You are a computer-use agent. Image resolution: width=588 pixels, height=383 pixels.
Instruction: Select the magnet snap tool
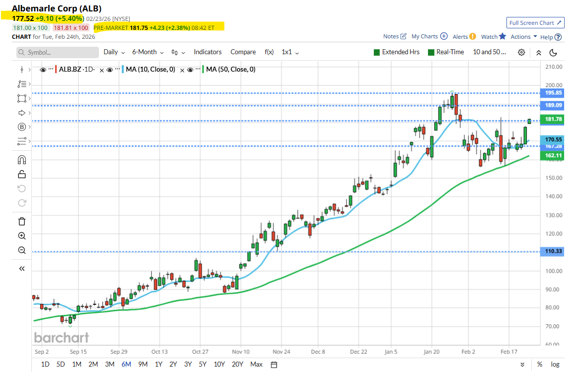pos(21,160)
